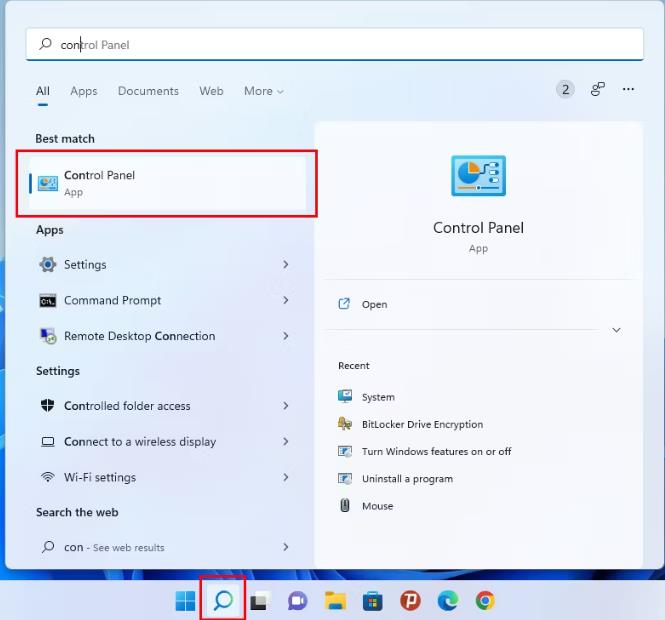This screenshot has height=620, width=665.
Task: Open the More filter dropdown
Action: [263, 91]
